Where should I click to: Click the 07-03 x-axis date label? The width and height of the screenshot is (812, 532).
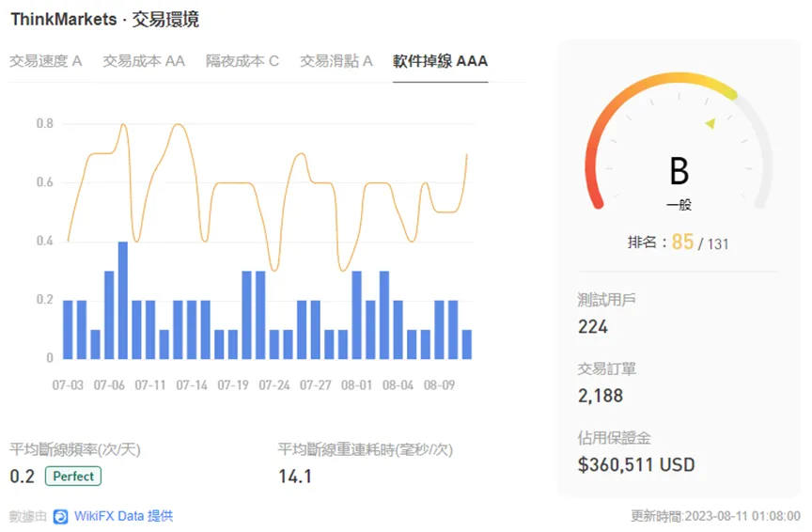pyautogui.click(x=68, y=385)
